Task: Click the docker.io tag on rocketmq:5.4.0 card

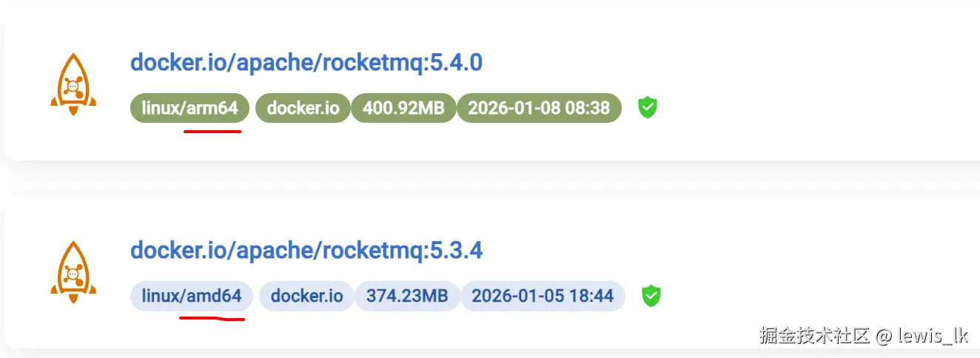Action: (303, 109)
